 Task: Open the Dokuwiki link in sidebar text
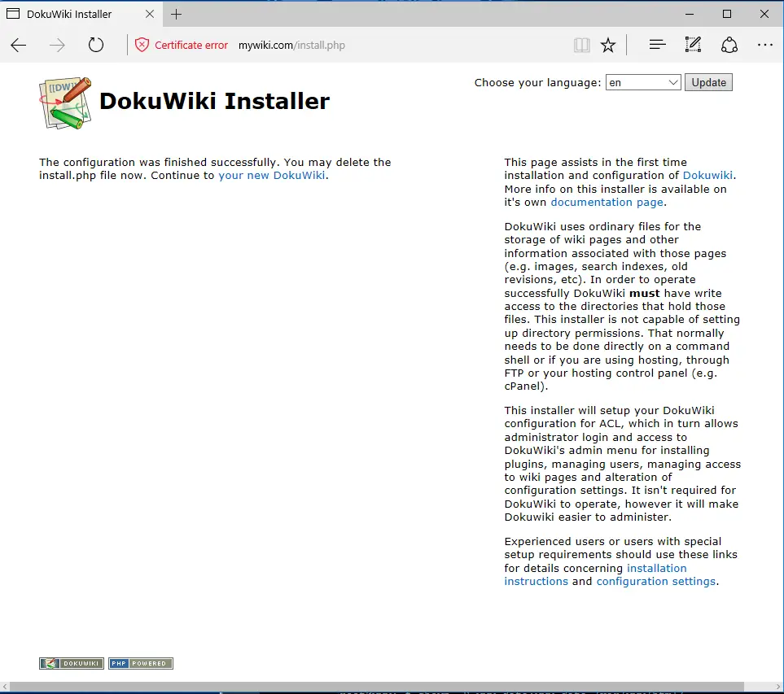click(x=707, y=176)
